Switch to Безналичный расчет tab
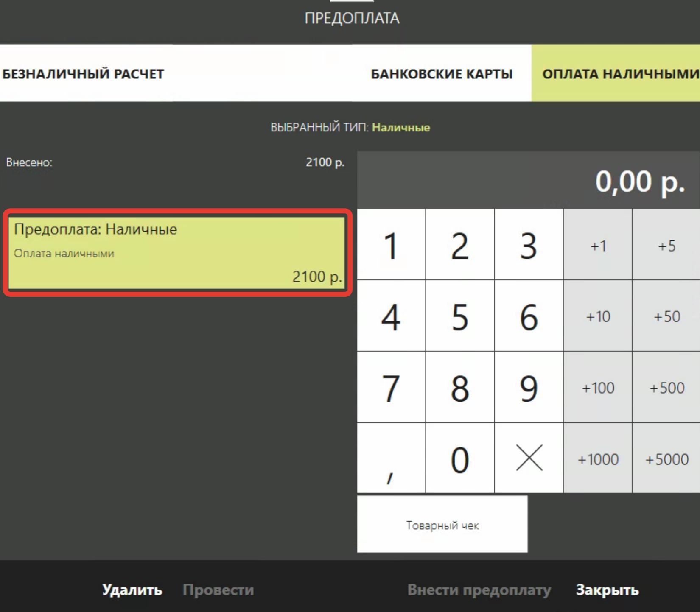Viewport: 700px width, 612px height. 83,74
